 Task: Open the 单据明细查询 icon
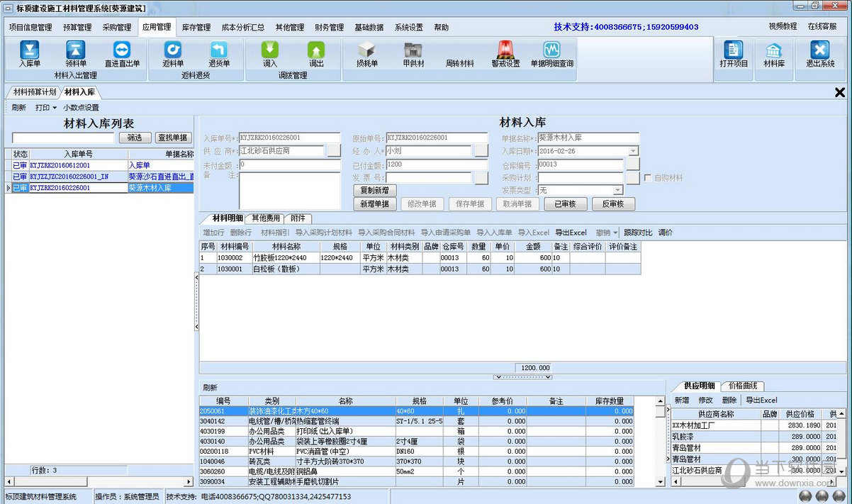(551, 55)
